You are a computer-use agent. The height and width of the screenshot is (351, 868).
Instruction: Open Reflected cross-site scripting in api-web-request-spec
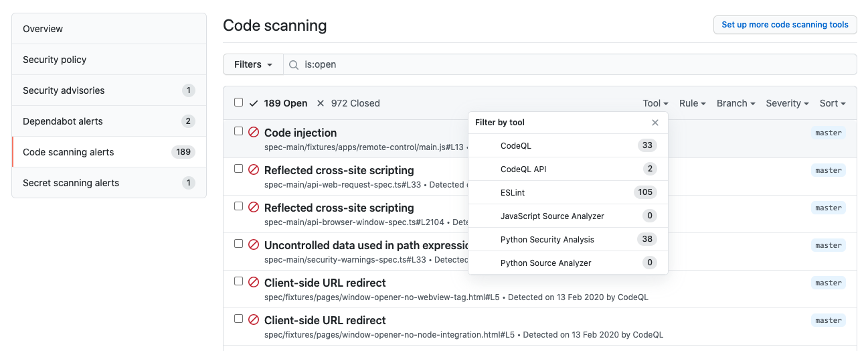tap(339, 170)
